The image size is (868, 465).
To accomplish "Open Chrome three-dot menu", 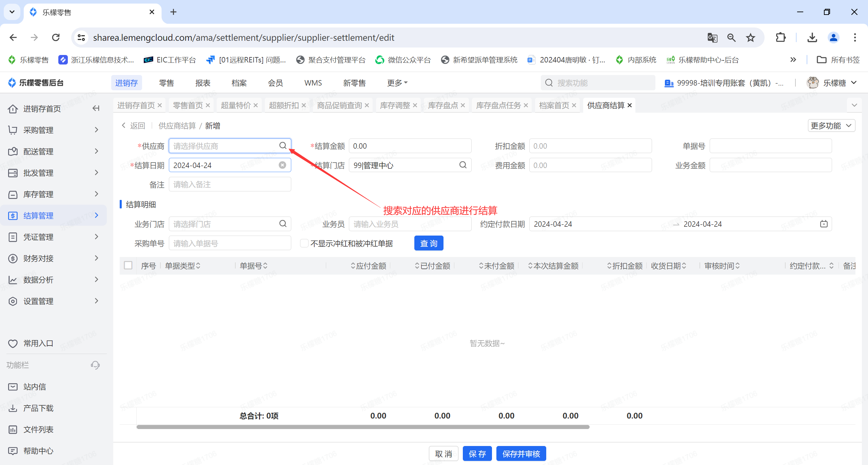I will tap(855, 37).
